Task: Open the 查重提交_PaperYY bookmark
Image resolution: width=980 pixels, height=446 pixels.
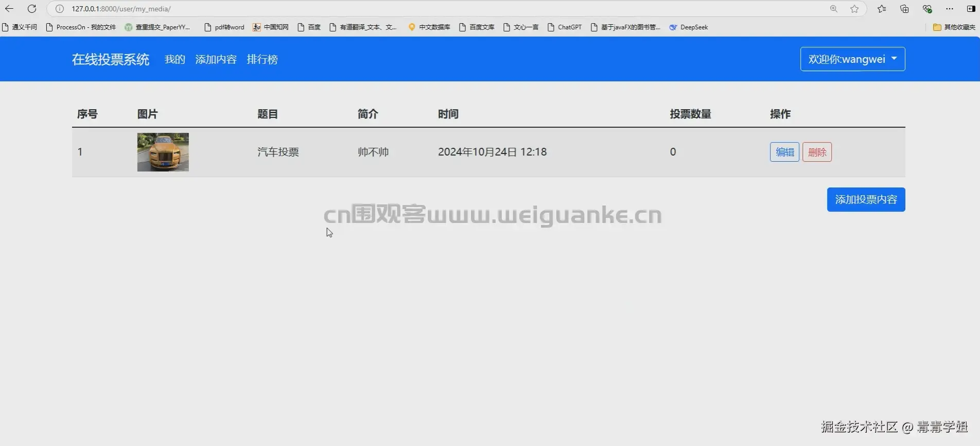Action: (157, 27)
